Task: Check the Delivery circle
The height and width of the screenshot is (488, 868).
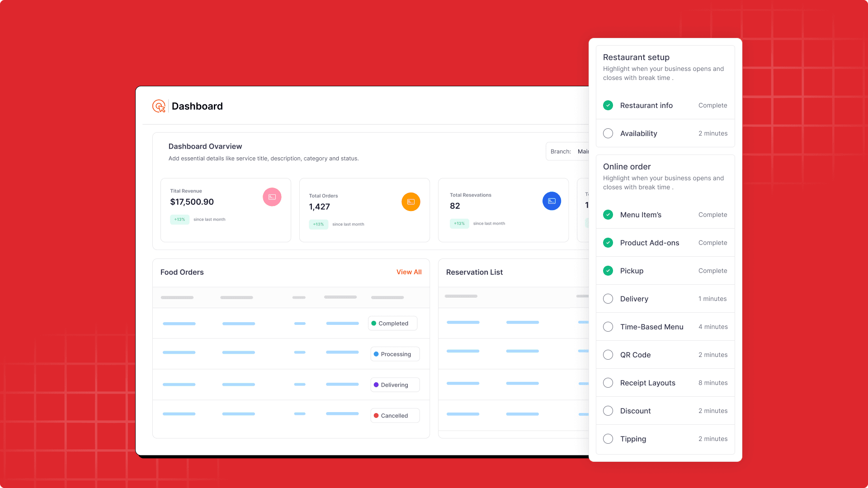Action: (x=608, y=299)
